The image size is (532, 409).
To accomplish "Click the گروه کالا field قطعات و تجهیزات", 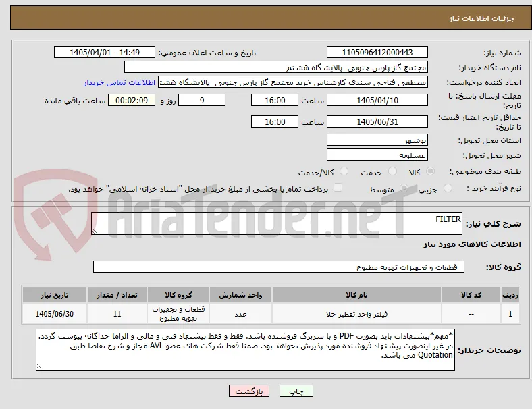I will 279,267.
